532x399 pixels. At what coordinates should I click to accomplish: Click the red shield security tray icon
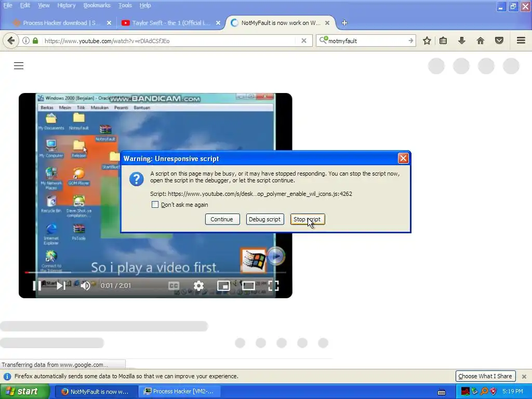[x=494, y=391]
